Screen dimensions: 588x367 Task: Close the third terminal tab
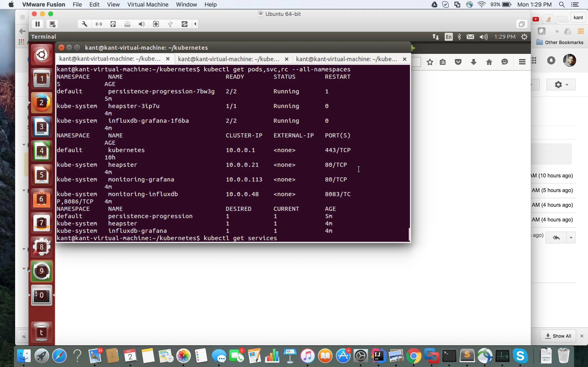click(404, 59)
